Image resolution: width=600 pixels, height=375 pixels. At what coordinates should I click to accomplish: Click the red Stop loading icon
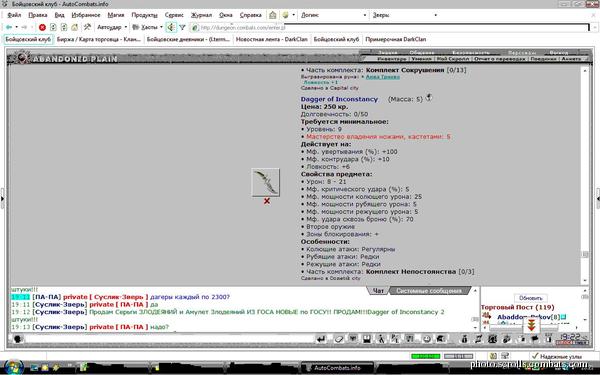(x=42, y=27)
